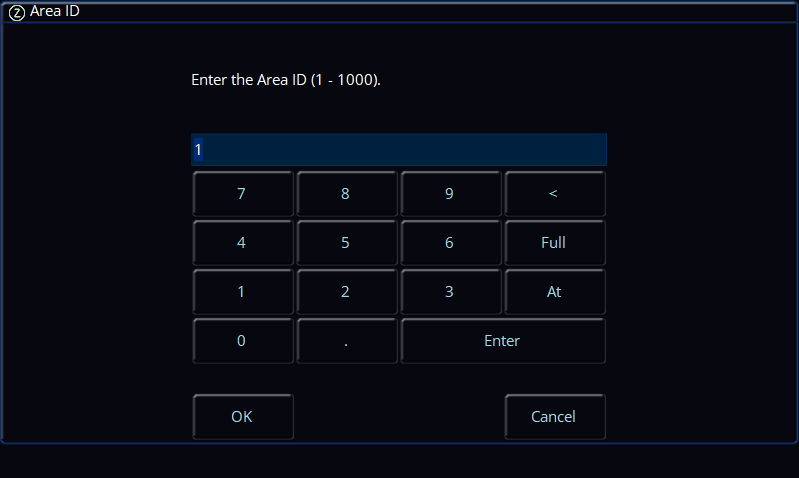Dismiss the dialog using Cancel
799x478 pixels.
point(555,416)
